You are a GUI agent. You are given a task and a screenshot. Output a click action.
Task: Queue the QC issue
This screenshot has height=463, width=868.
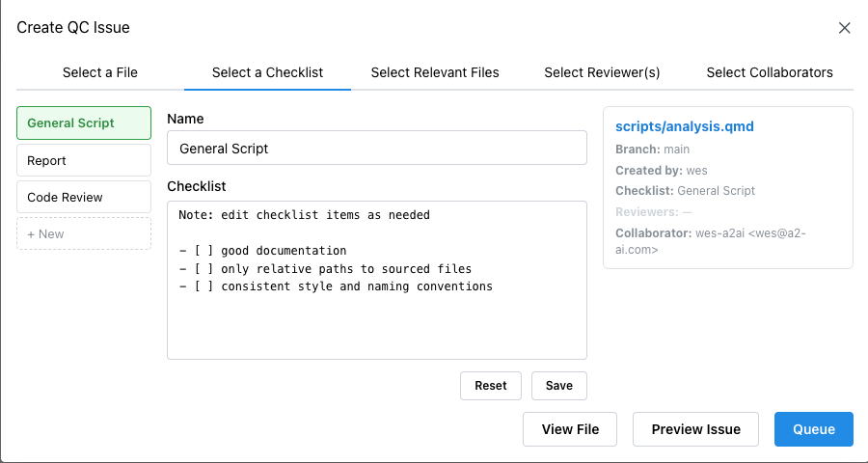(813, 429)
